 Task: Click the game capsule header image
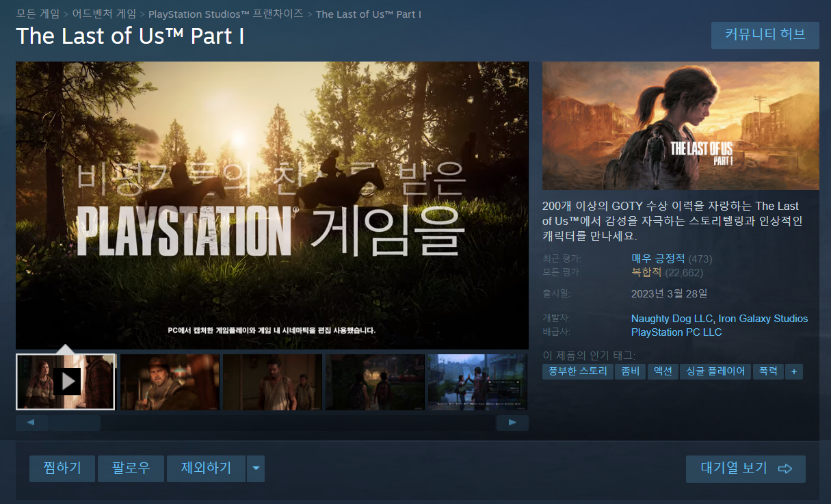click(681, 126)
